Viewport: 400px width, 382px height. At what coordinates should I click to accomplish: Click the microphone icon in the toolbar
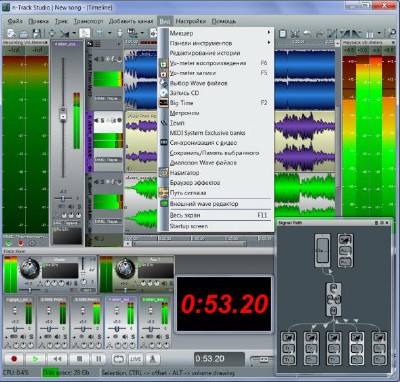click(x=120, y=33)
